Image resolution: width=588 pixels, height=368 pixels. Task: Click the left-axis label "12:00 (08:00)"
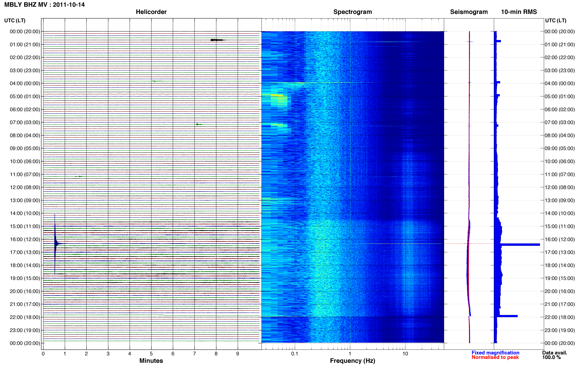(25, 187)
